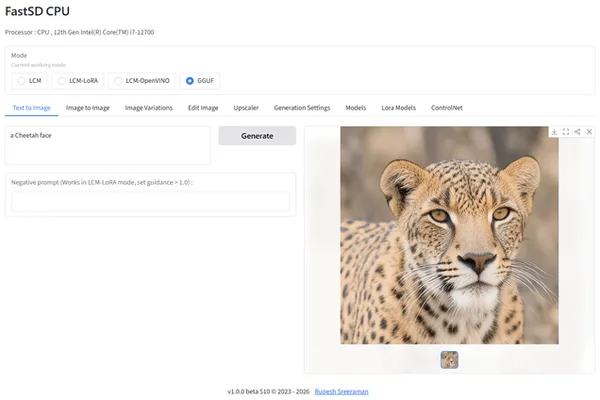The height and width of the screenshot is (400, 600).
Task: Switch to the ControlNet tab
Action: (x=447, y=108)
